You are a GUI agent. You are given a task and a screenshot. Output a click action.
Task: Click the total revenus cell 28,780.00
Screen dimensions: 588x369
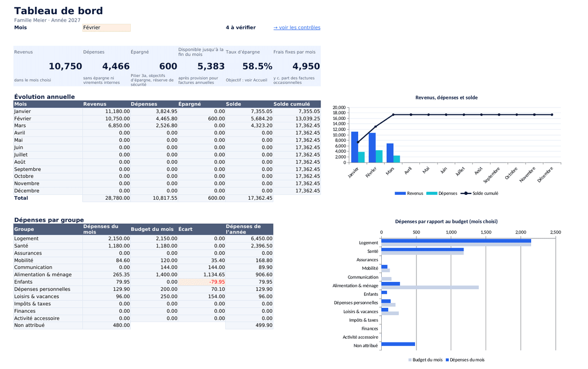tap(106, 198)
